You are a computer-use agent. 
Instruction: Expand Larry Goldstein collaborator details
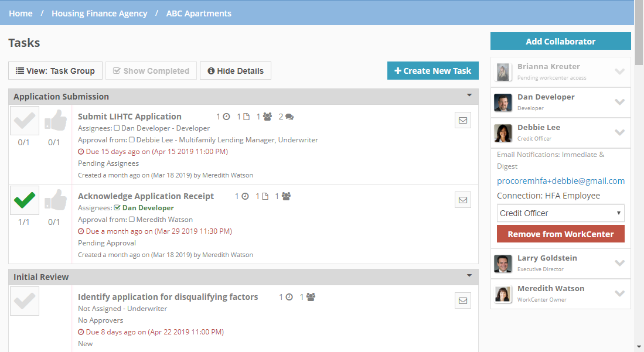pyautogui.click(x=620, y=263)
